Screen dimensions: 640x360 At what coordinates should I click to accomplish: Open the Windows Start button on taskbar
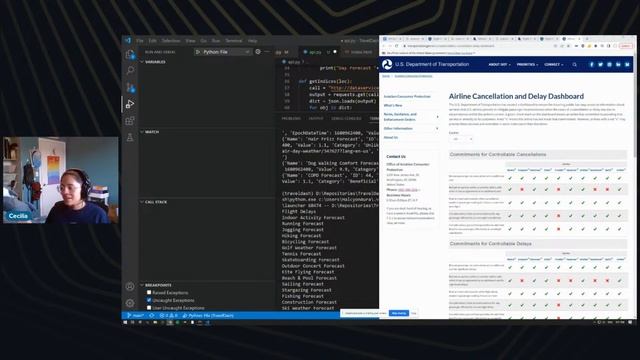[x=125, y=322]
